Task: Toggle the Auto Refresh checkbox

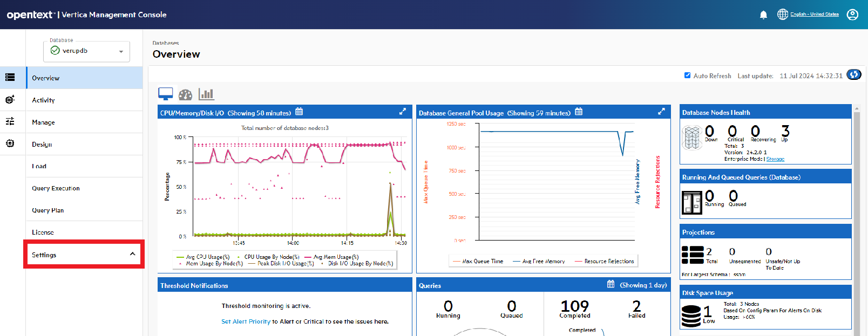Action: 687,76
